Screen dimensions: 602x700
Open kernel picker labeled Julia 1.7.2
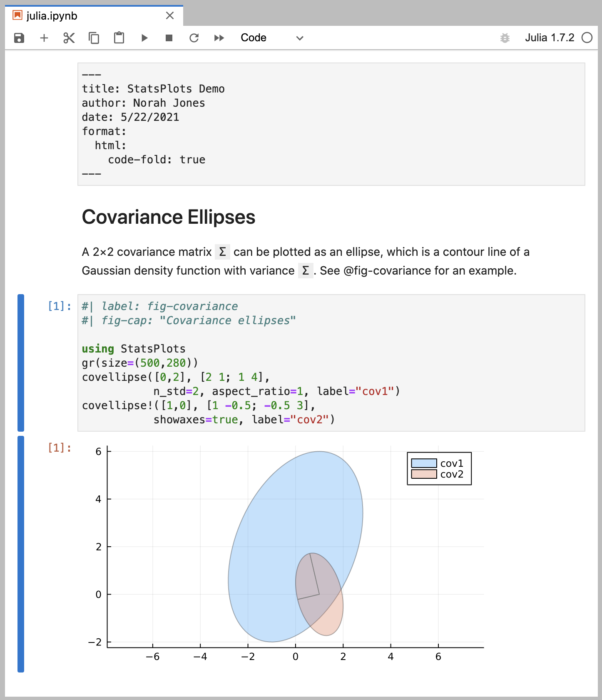550,37
